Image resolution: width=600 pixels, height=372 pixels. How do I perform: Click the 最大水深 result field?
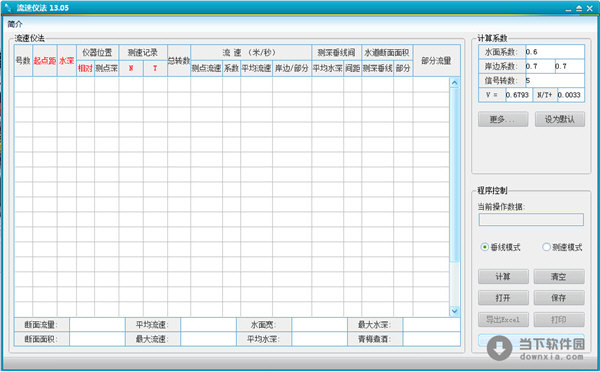431,325
